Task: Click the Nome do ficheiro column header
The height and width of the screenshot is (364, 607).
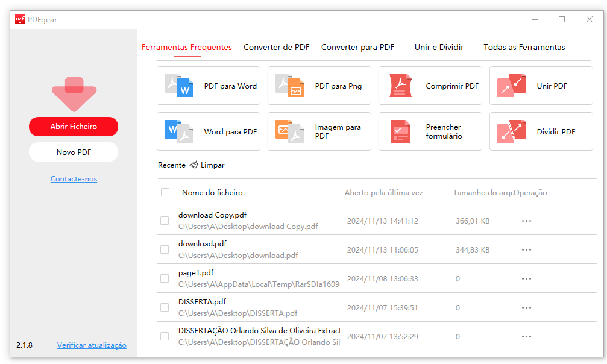Action: click(x=212, y=192)
